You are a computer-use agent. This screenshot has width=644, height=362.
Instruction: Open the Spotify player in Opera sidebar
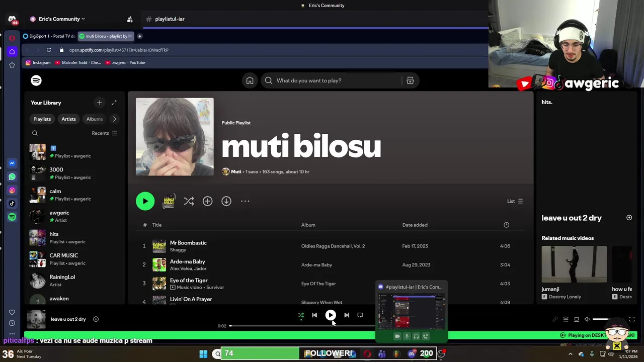(12, 217)
